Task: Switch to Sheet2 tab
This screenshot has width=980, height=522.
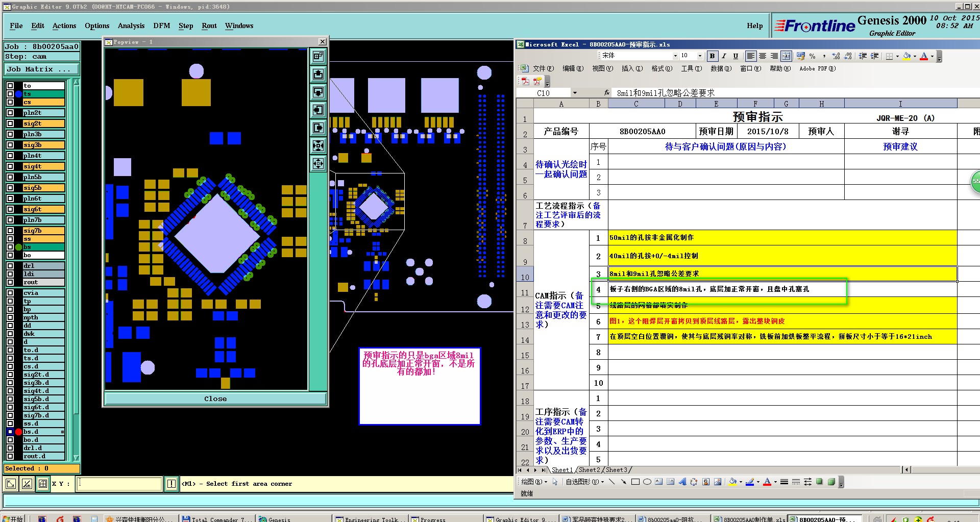Action: (589, 470)
